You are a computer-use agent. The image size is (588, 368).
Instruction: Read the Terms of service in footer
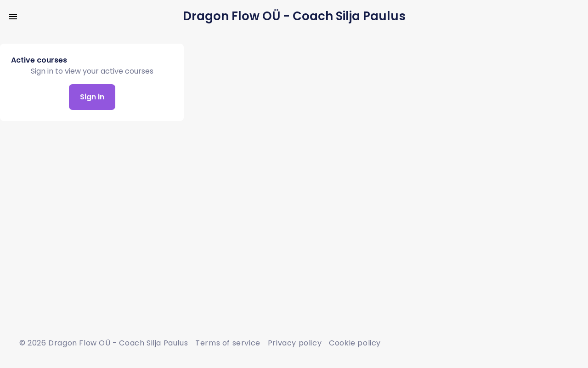pyautogui.click(x=227, y=343)
